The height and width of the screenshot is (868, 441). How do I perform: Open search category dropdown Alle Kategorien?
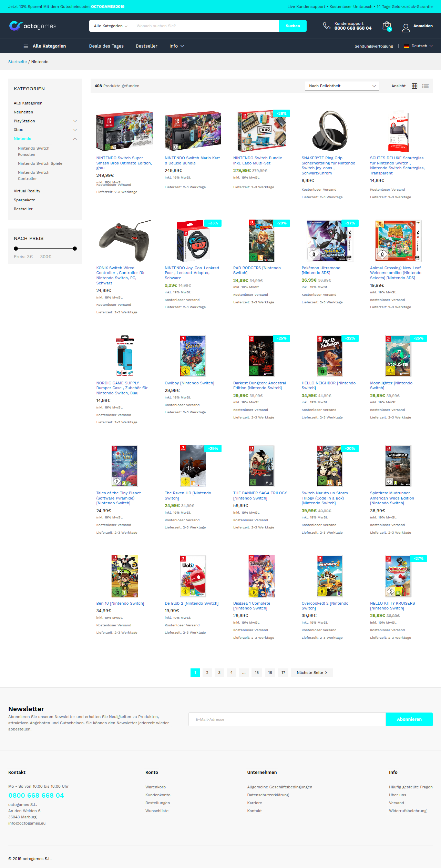(x=110, y=26)
